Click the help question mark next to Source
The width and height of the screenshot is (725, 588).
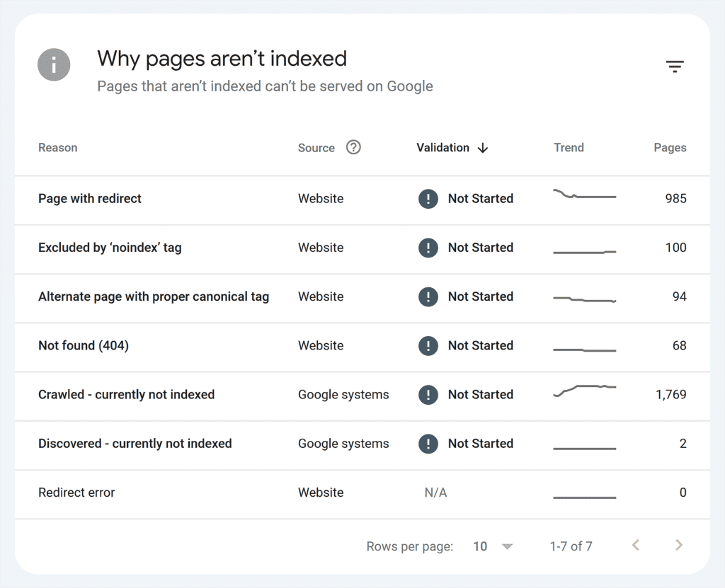[353, 147]
